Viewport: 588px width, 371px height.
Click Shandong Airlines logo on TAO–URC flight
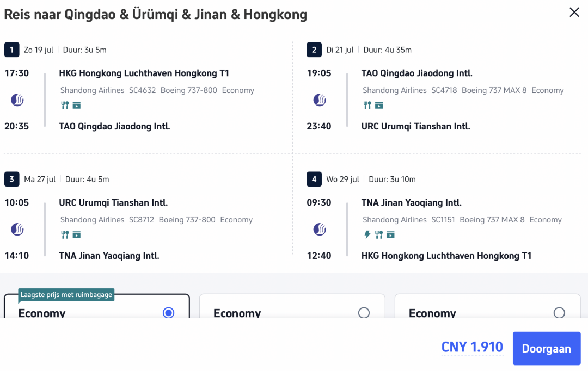(x=320, y=100)
